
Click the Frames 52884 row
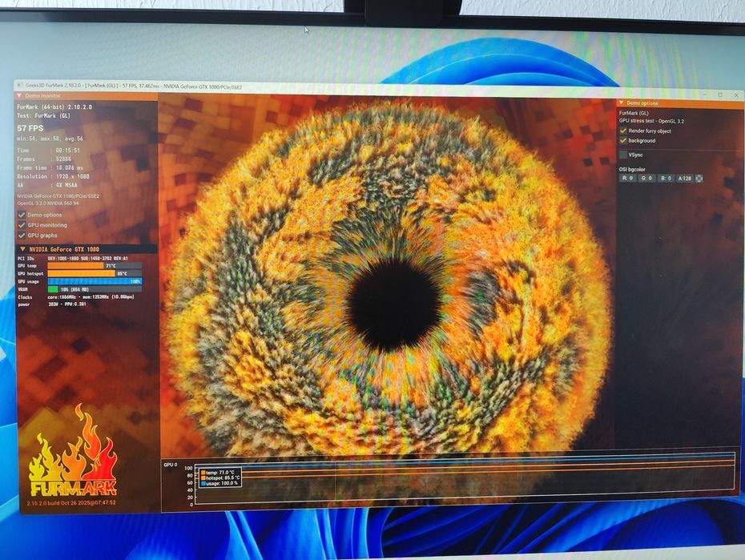click(44, 159)
